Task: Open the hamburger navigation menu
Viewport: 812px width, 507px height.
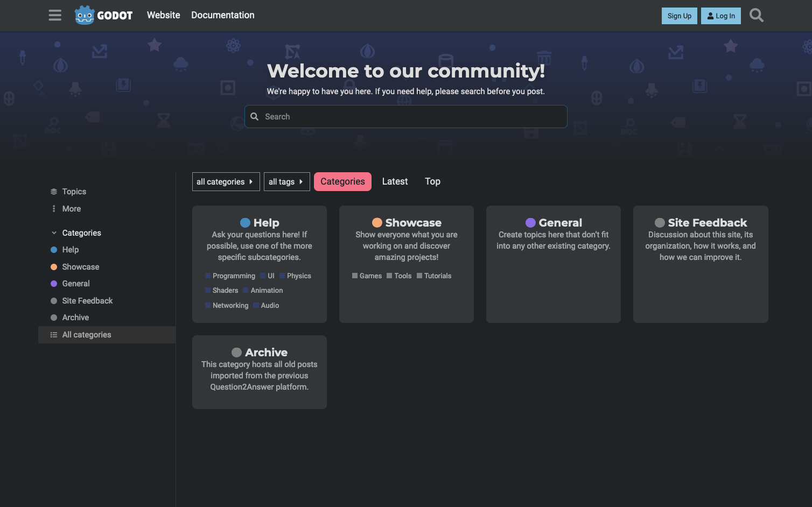Action: point(54,15)
